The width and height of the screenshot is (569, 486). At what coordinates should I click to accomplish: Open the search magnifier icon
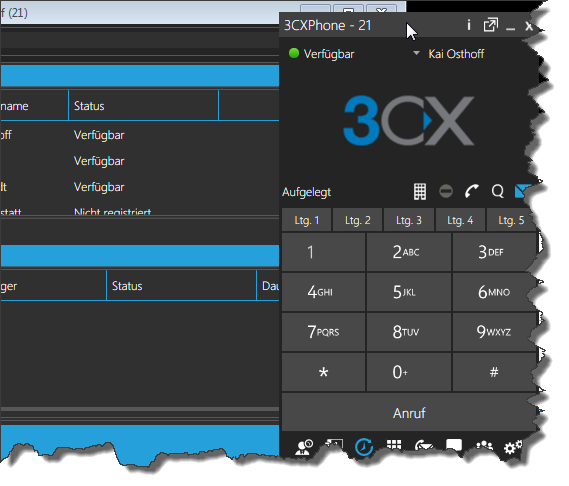[x=498, y=191]
